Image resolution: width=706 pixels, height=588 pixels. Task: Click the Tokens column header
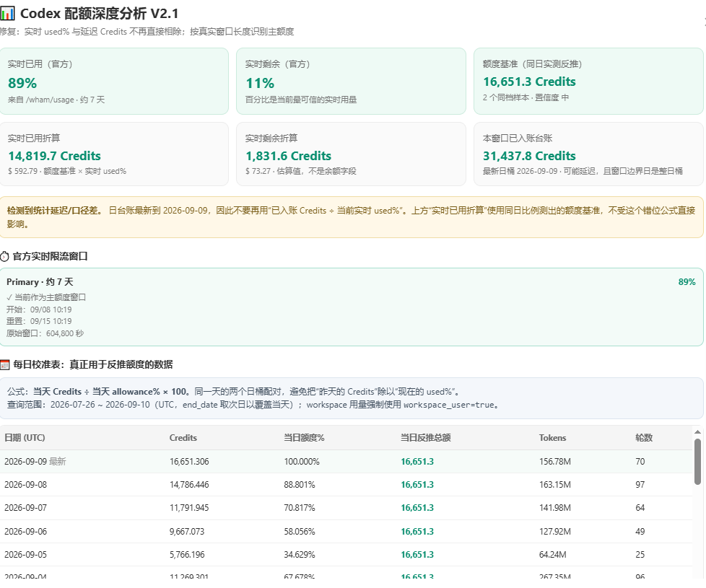point(552,438)
